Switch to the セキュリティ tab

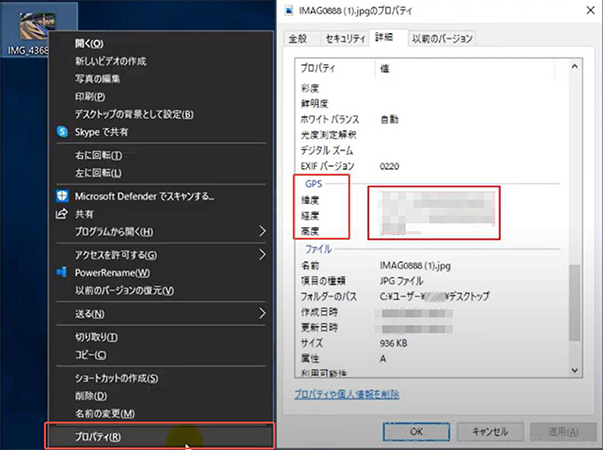tap(345, 38)
